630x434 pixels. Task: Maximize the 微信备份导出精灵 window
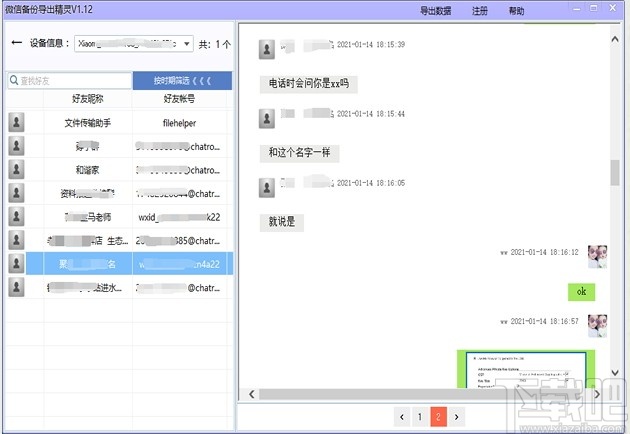(593, 8)
